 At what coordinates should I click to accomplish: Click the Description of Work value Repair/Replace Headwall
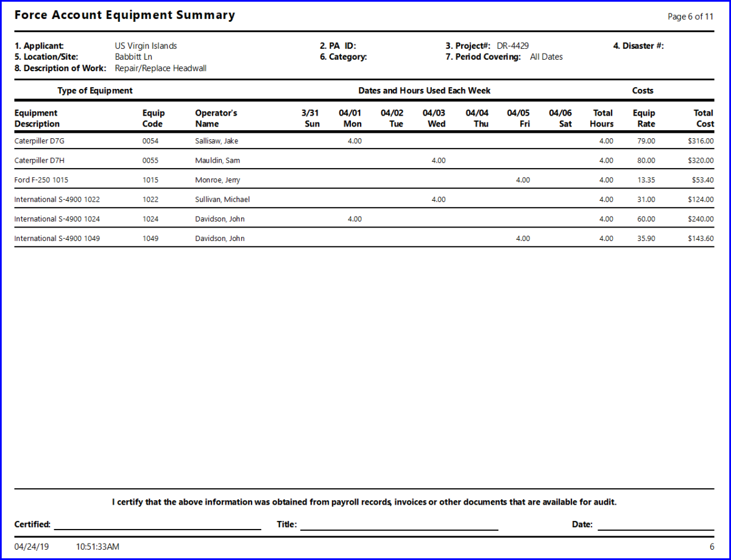tap(160, 68)
